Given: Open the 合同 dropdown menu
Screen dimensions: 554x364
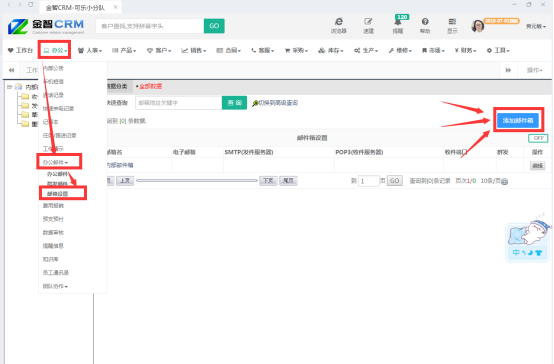Looking at the screenshot, I should point(229,51).
